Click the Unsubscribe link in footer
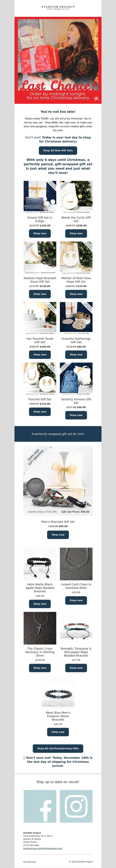 click(29, 862)
